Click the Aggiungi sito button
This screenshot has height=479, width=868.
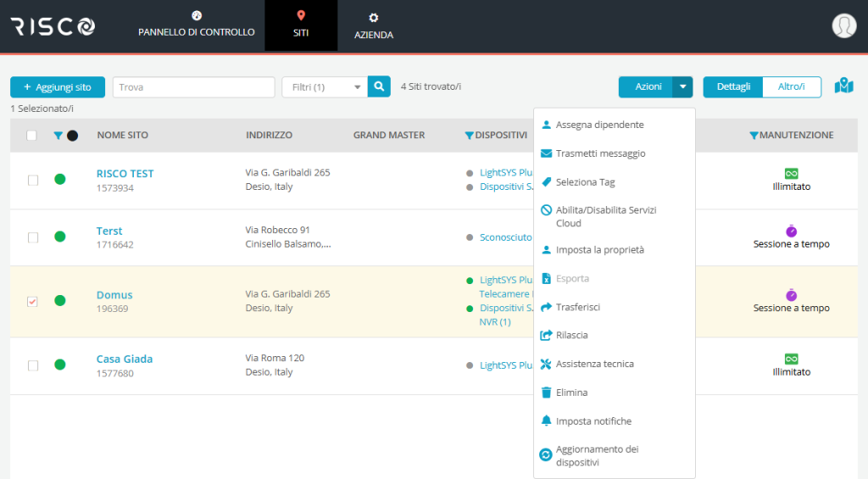coord(57,87)
